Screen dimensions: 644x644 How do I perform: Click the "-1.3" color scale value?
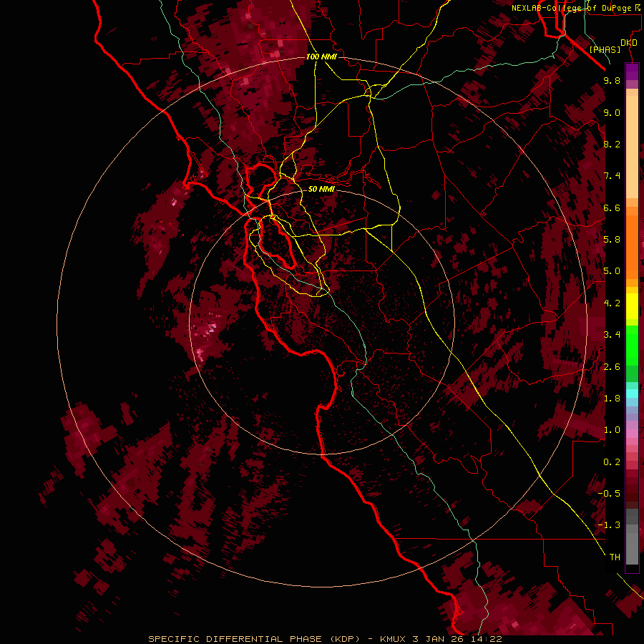(609, 525)
